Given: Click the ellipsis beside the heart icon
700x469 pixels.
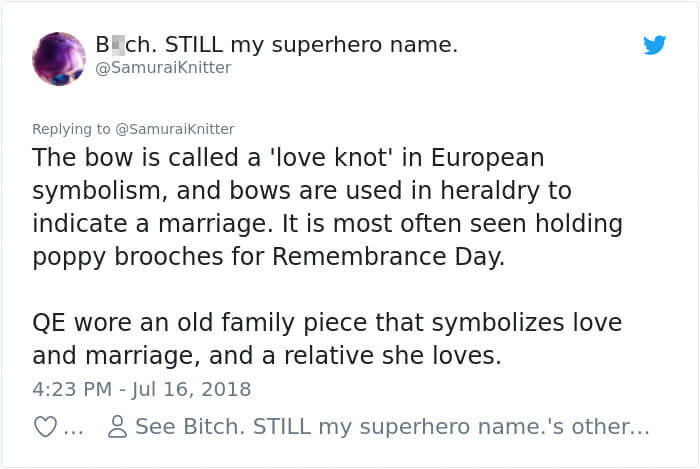Looking at the screenshot, I should (73, 428).
